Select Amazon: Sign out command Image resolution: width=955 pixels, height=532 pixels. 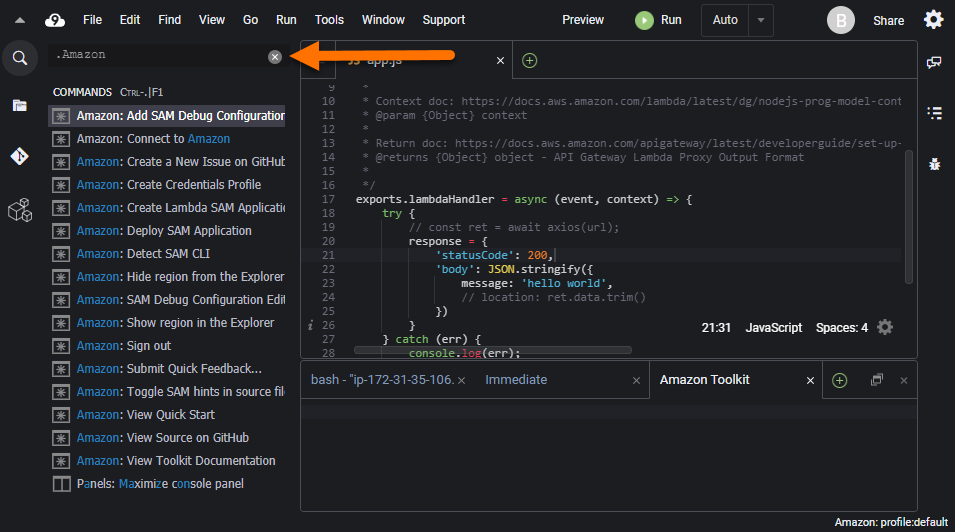coord(166,346)
